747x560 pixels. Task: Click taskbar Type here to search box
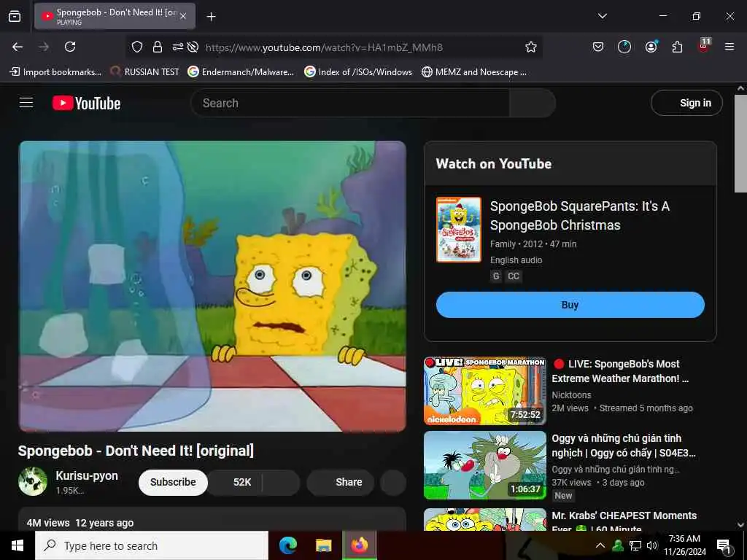pyautogui.click(x=152, y=545)
